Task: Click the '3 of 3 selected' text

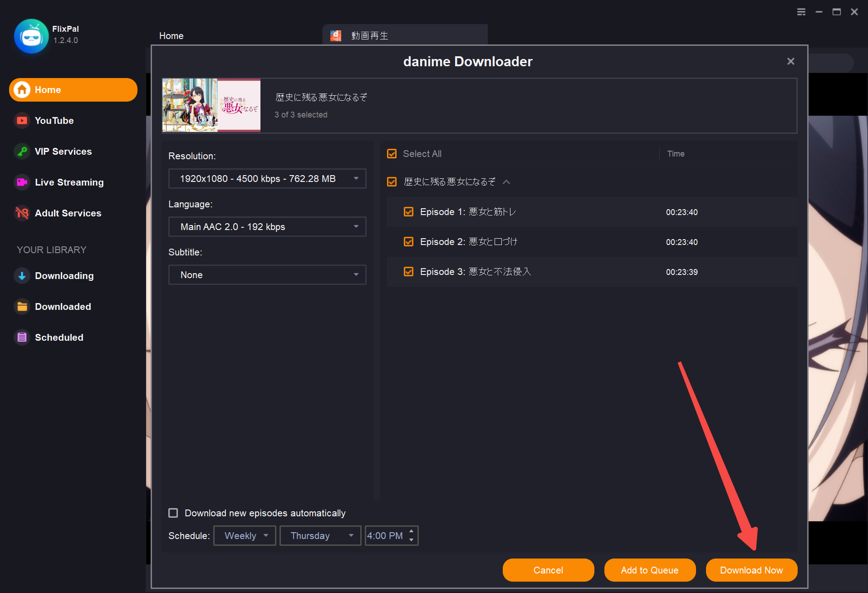Action: (301, 115)
